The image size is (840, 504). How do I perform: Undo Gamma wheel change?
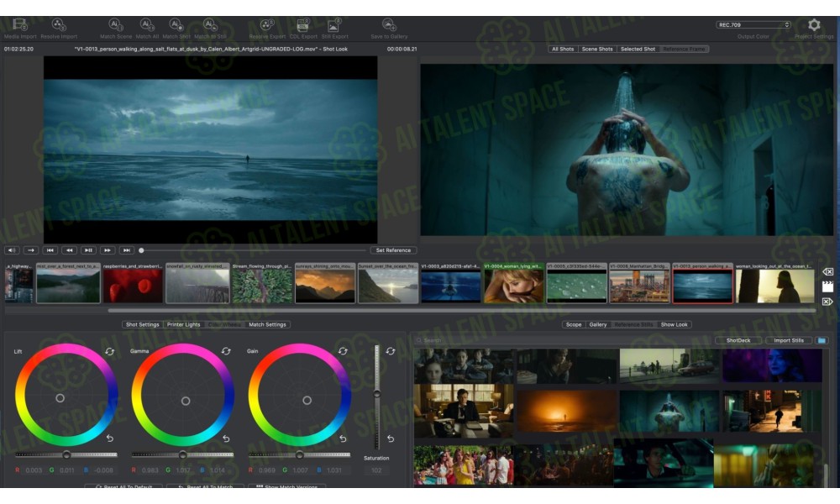tap(226, 438)
